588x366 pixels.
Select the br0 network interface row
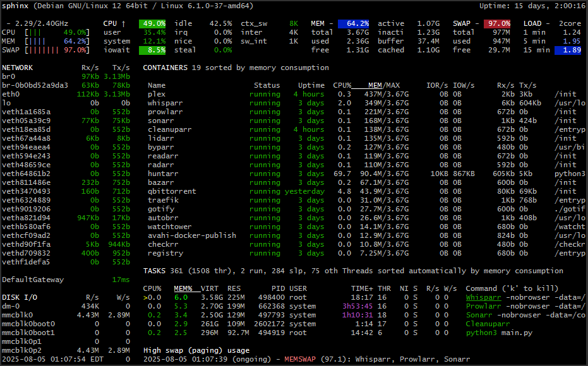click(66, 76)
